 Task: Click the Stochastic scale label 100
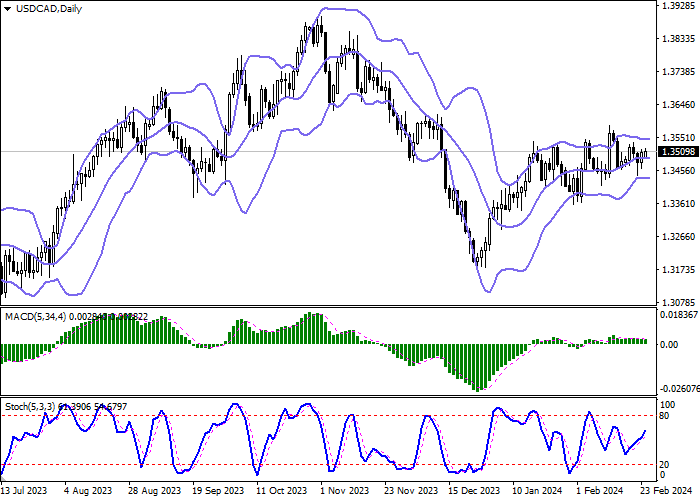coord(667,405)
